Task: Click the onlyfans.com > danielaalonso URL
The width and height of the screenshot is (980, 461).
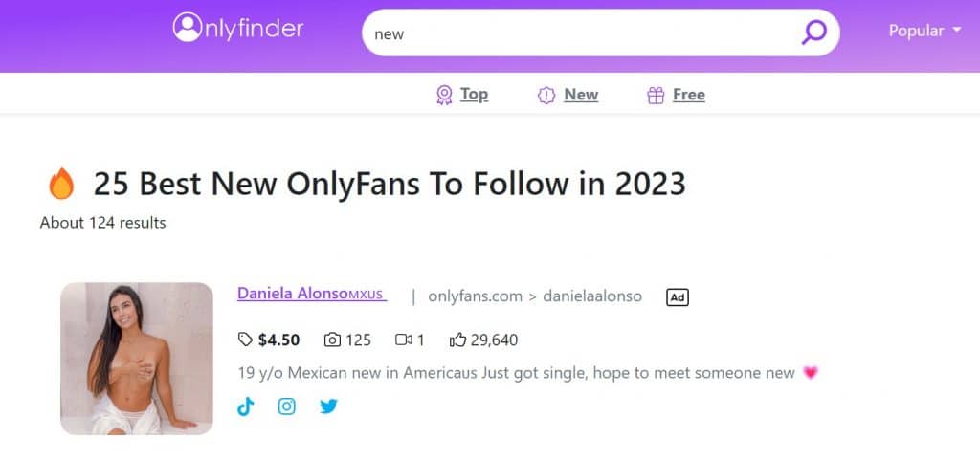Action: [535, 296]
